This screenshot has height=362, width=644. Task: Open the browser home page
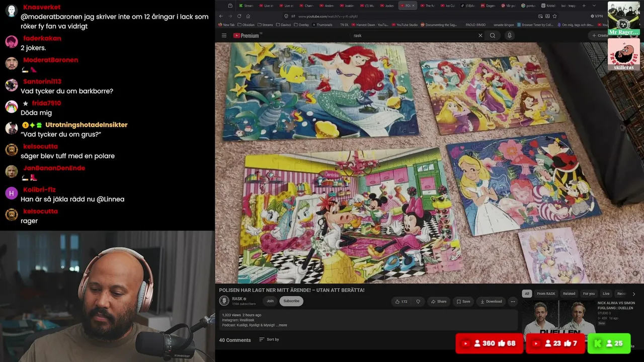point(248,16)
